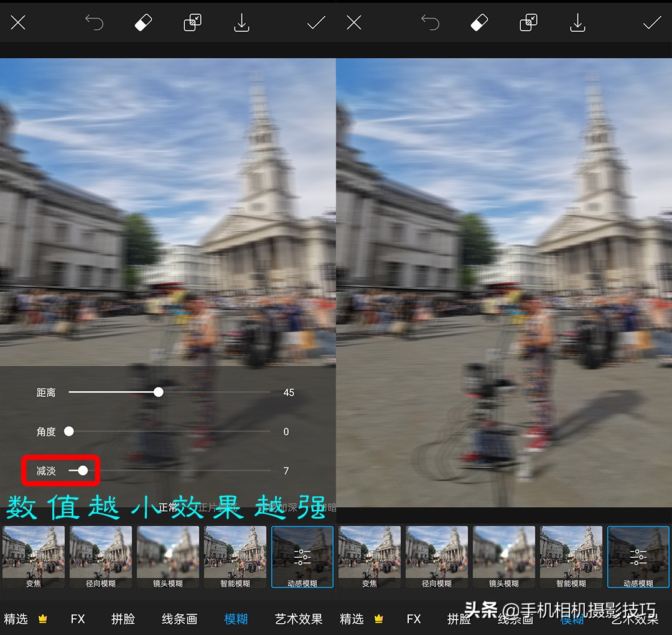Click the 距离 slider handle

click(158, 392)
